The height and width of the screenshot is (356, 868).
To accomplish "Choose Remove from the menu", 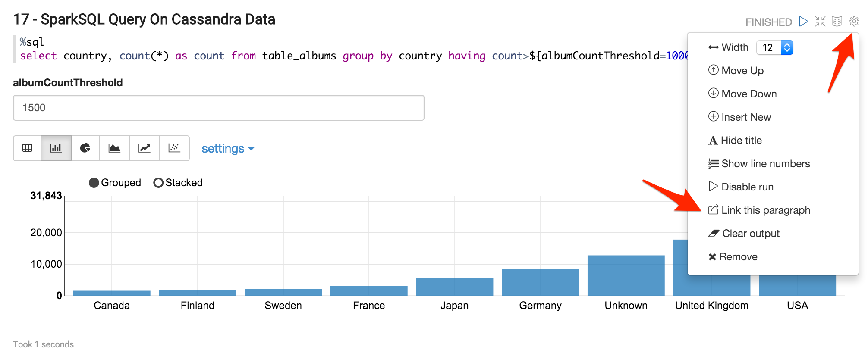I will pyautogui.click(x=733, y=256).
